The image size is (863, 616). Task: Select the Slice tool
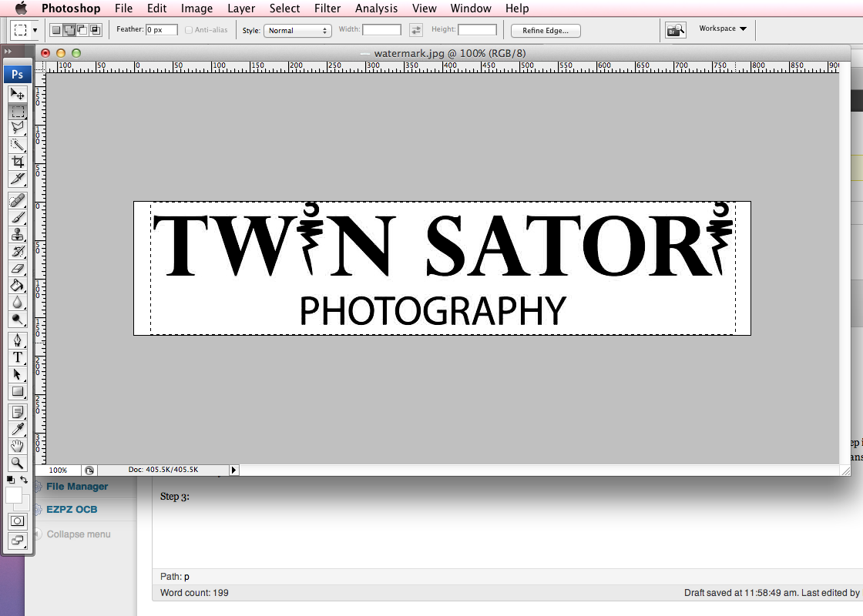coord(18,179)
